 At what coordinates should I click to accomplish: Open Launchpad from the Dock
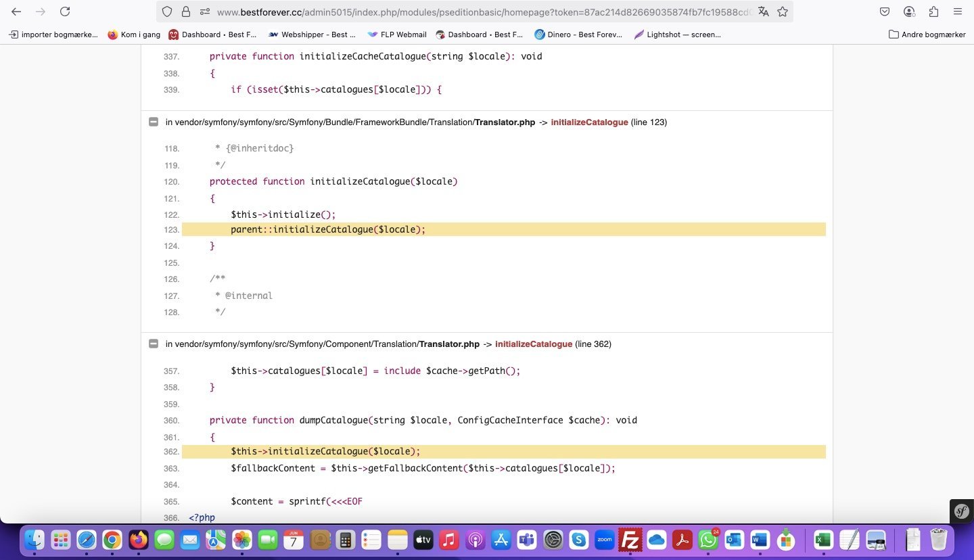[x=61, y=540]
